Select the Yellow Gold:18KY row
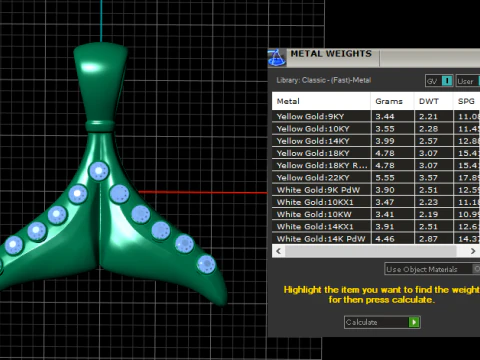This screenshot has height=360, width=480. 376,153
